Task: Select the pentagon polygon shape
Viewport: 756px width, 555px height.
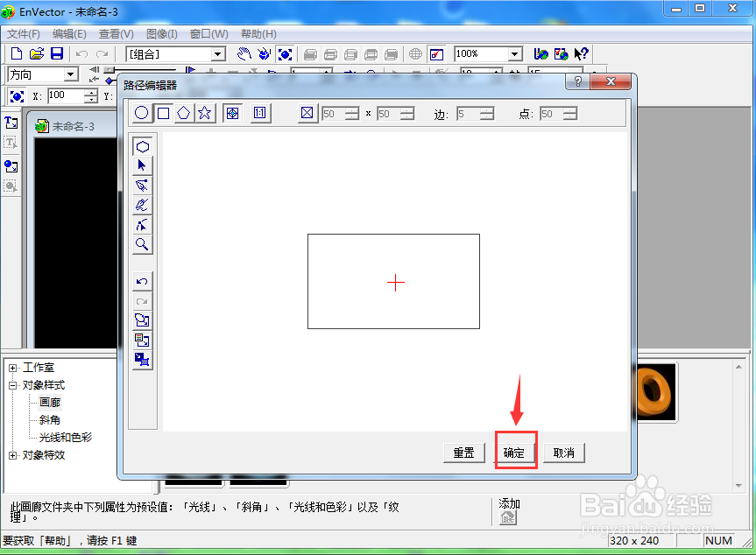Action: point(184,113)
